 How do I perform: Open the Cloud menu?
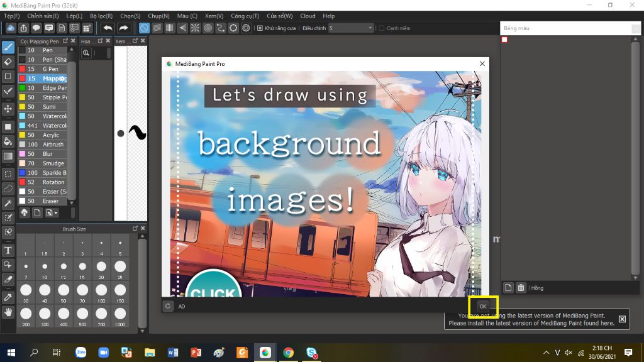(x=308, y=16)
